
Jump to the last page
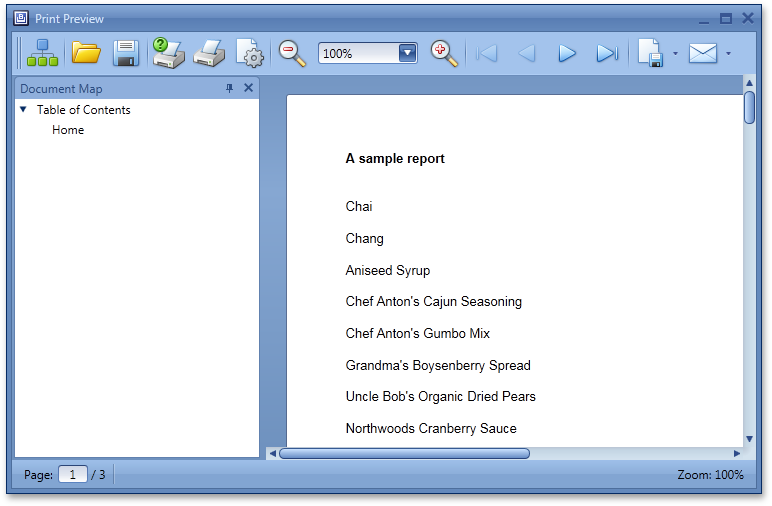point(607,53)
